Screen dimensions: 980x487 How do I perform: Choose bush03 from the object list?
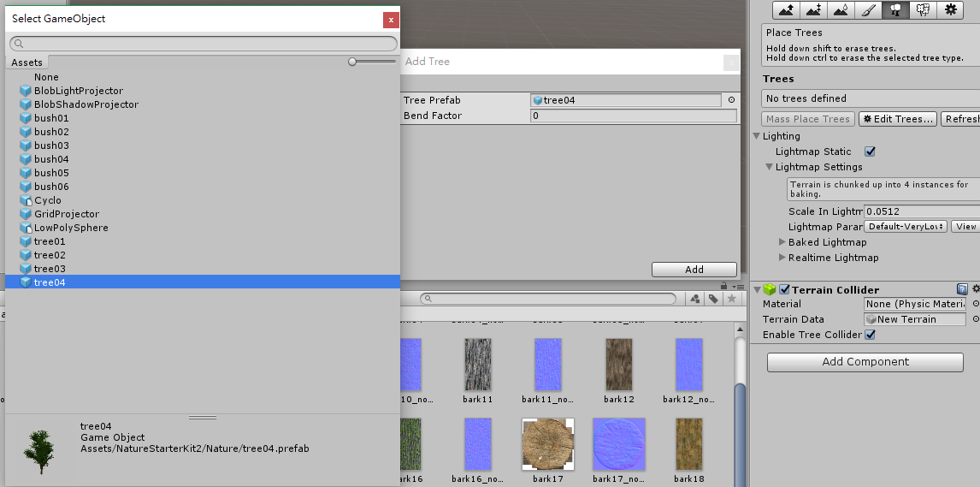click(51, 146)
